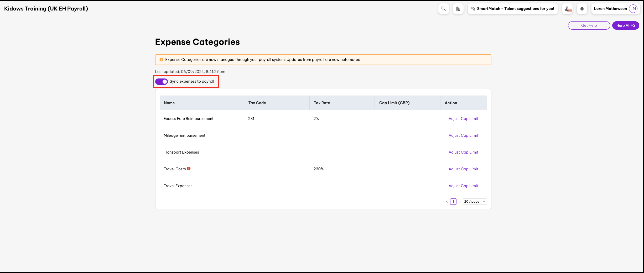Open the notifications bell
The width and height of the screenshot is (644, 273).
click(582, 9)
